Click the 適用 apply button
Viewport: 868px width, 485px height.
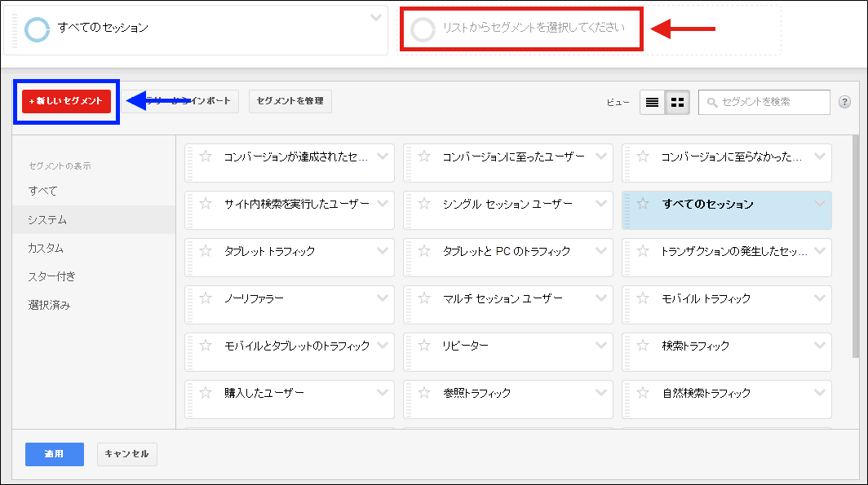point(54,454)
